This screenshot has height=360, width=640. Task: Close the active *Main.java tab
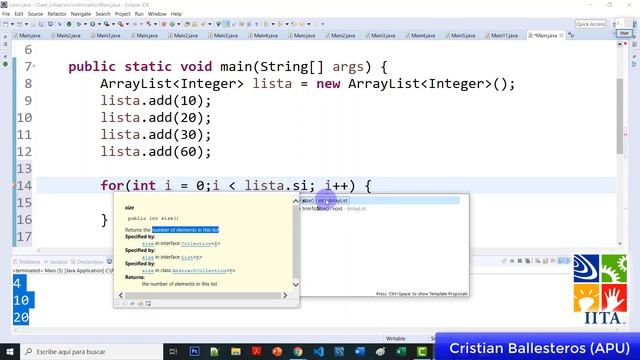561,36
